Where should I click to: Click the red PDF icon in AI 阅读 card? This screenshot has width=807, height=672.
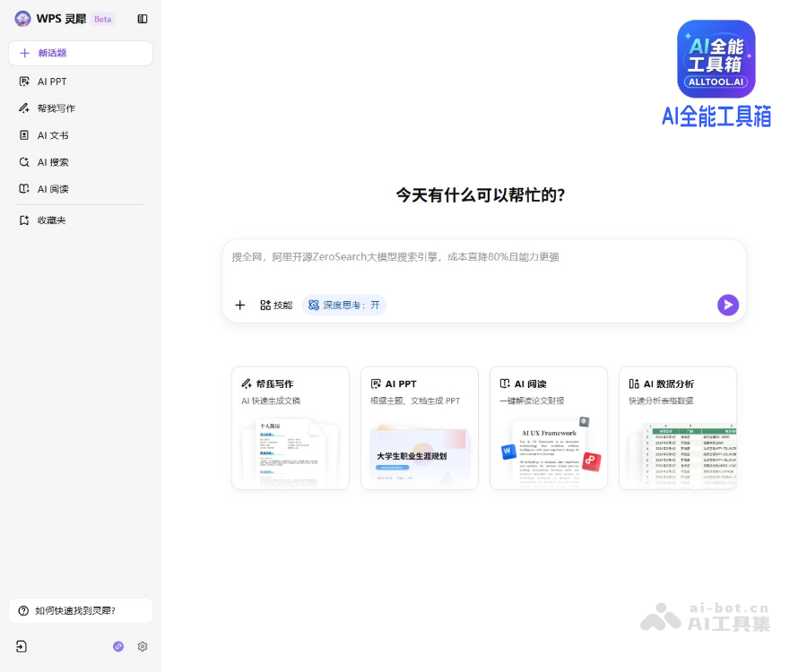592,460
